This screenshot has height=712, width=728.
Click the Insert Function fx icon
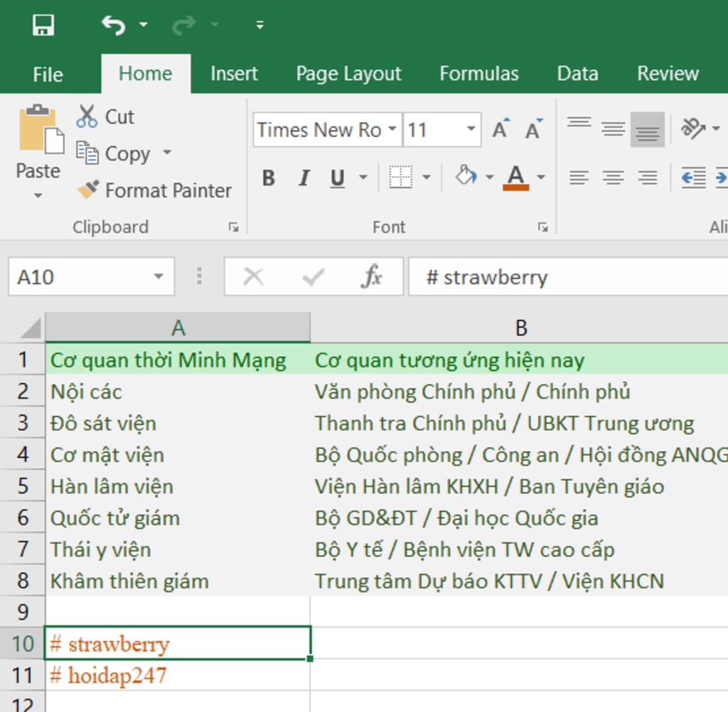(x=371, y=276)
